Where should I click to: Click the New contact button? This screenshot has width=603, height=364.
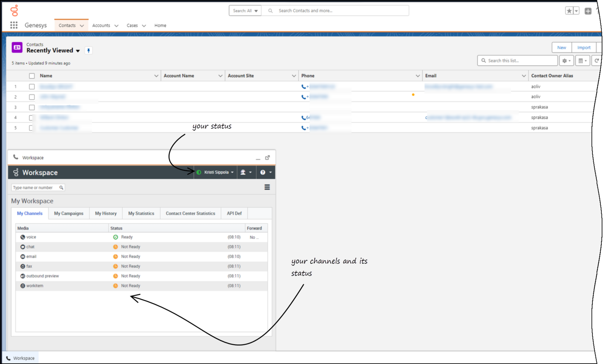click(x=562, y=47)
